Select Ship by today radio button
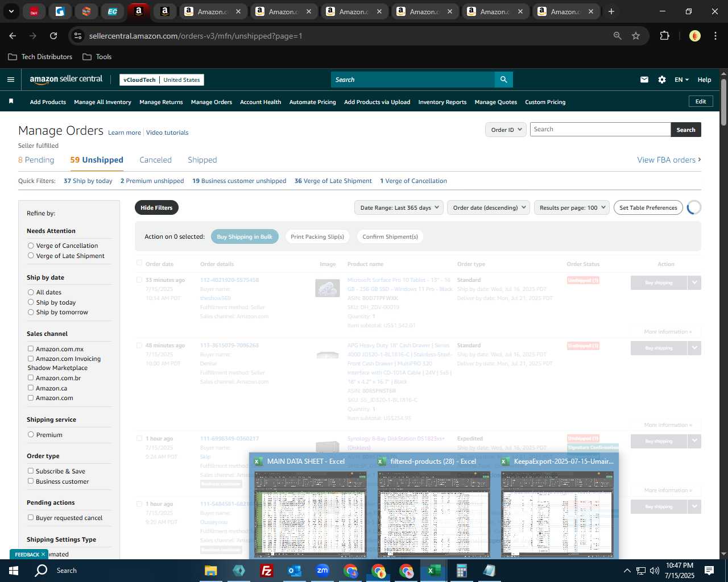The image size is (728, 582). pyautogui.click(x=31, y=302)
